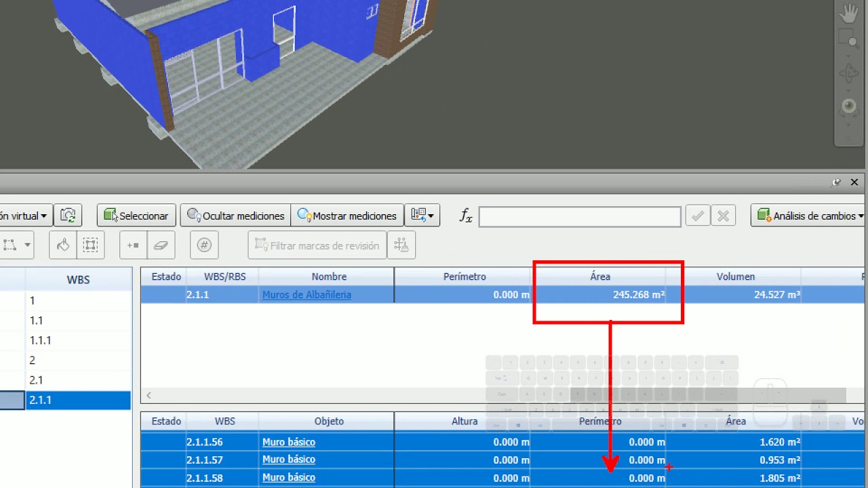Viewport: 868px width, 488px height.
Task: Click the horizontal scrollbar left arrow
Action: 149,395
